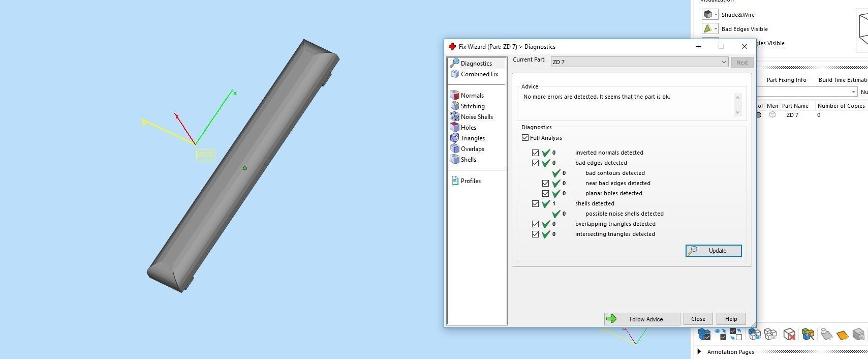Open the Current Part dropdown
This screenshot has height=359, width=868.
pyautogui.click(x=640, y=62)
